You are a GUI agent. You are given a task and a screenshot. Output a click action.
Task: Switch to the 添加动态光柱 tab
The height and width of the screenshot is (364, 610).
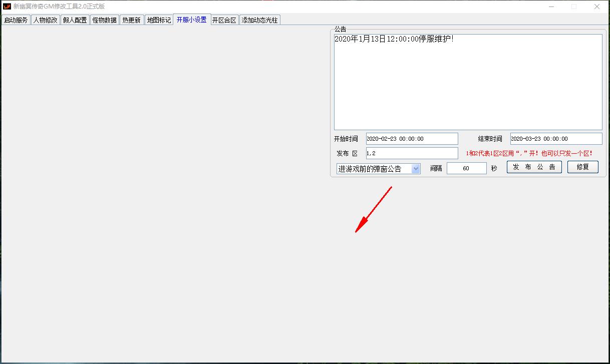coord(259,20)
